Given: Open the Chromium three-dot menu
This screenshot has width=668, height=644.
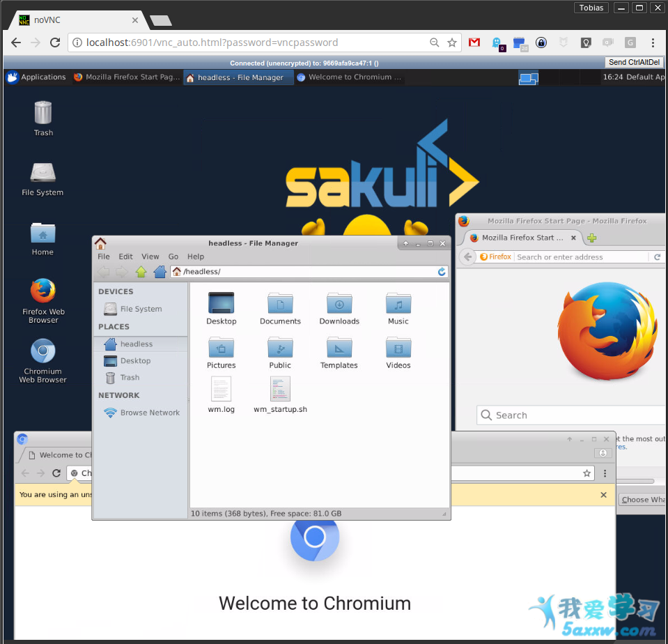Looking at the screenshot, I should click(x=605, y=473).
